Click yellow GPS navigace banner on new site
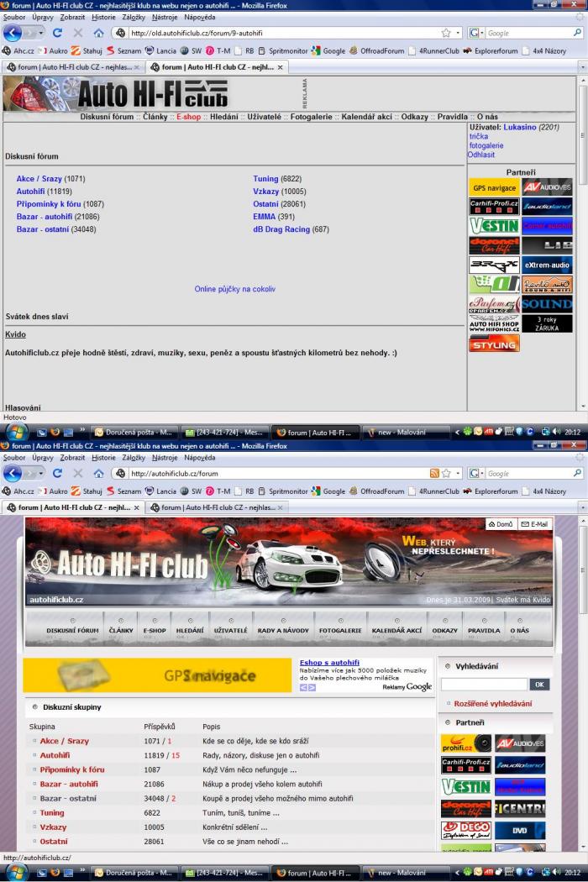 pos(158,675)
